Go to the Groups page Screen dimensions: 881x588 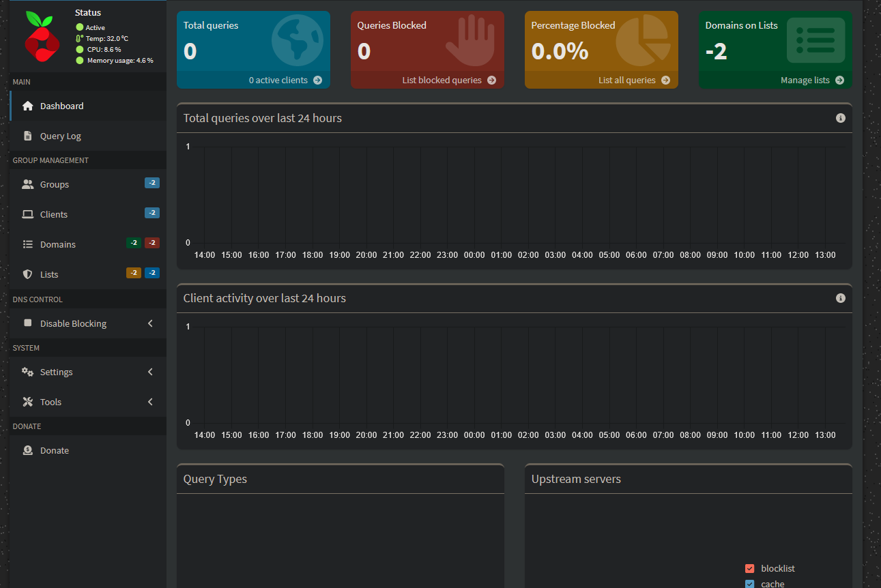(x=88, y=184)
